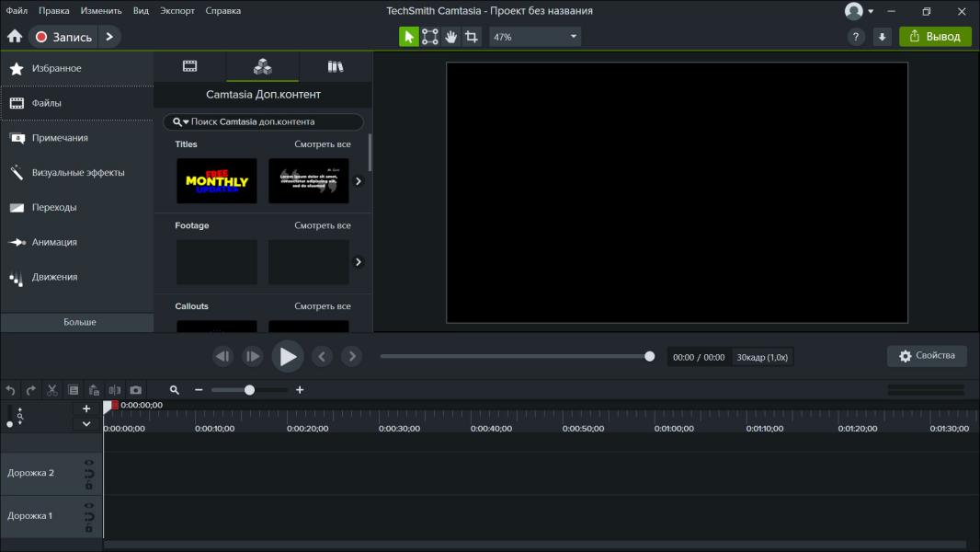Activate the Pan hand tool
980x552 pixels.
pyautogui.click(x=450, y=37)
